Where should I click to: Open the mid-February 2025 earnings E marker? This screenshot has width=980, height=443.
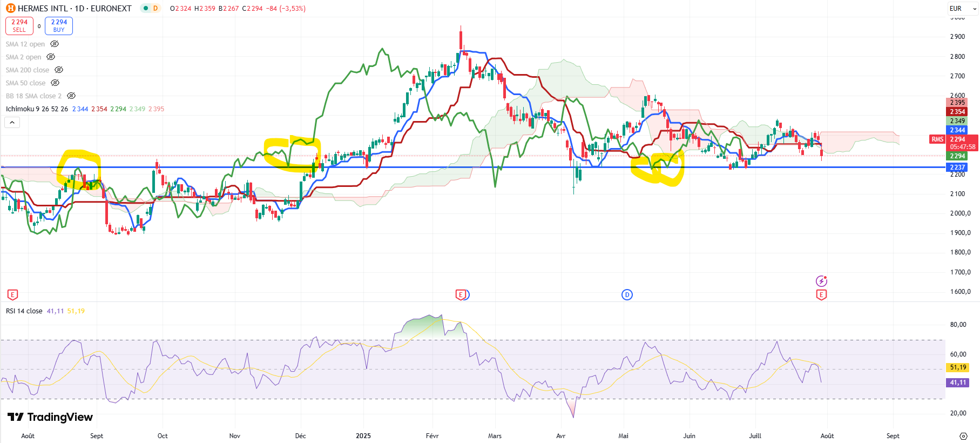460,294
